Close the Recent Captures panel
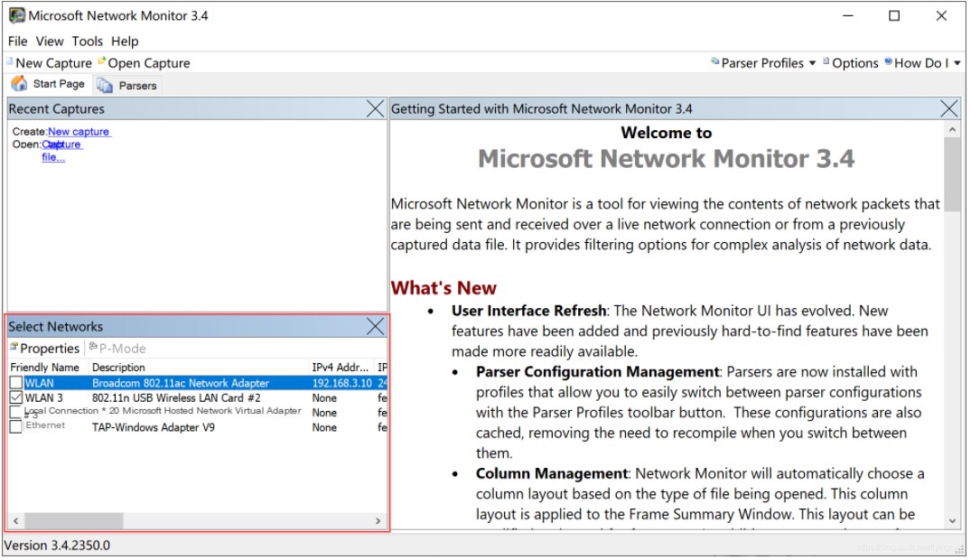This screenshot has width=971, height=560. click(376, 109)
